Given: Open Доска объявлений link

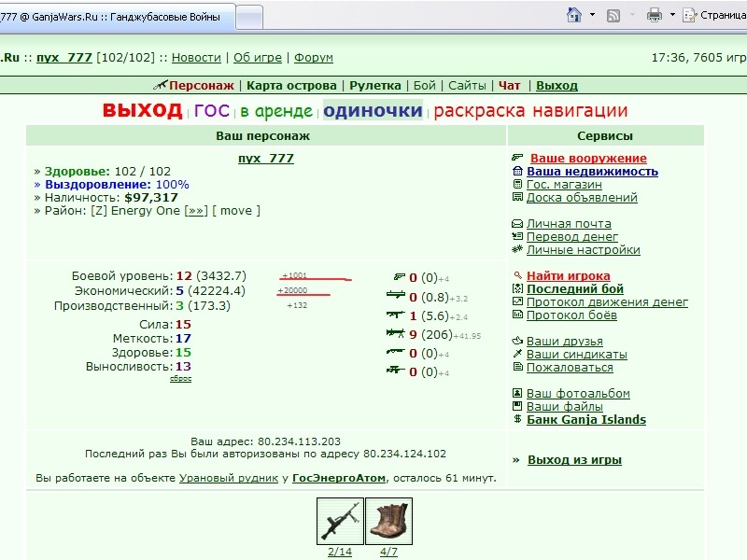Looking at the screenshot, I should [x=582, y=198].
